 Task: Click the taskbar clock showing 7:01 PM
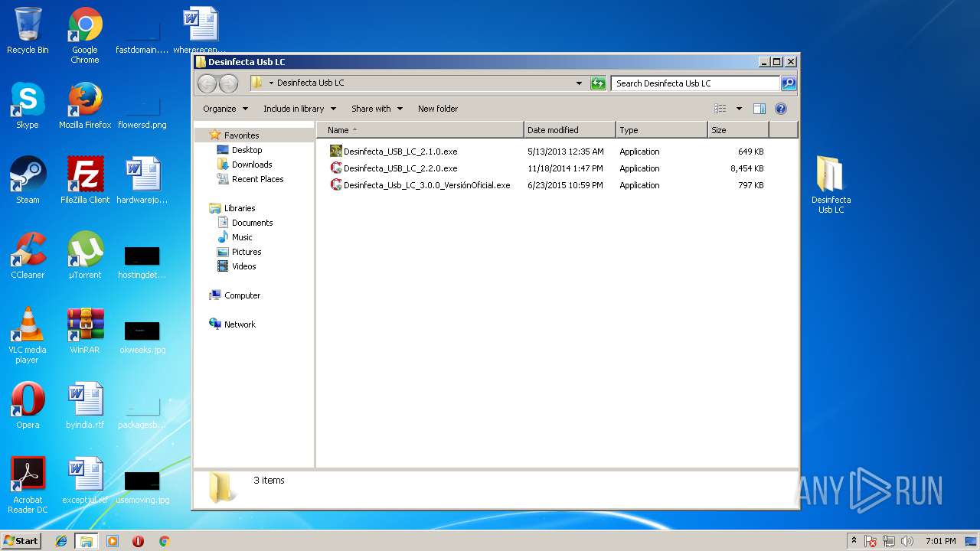click(x=940, y=541)
